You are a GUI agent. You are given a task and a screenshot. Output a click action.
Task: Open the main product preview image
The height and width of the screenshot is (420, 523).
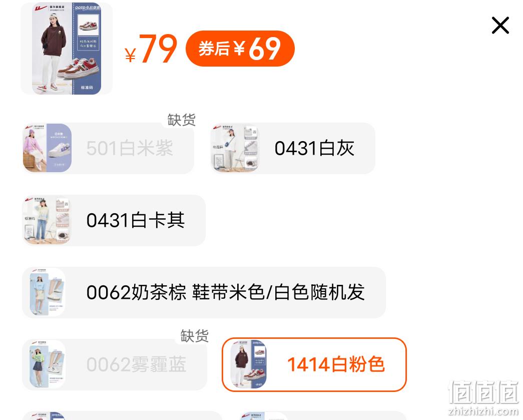click(67, 49)
